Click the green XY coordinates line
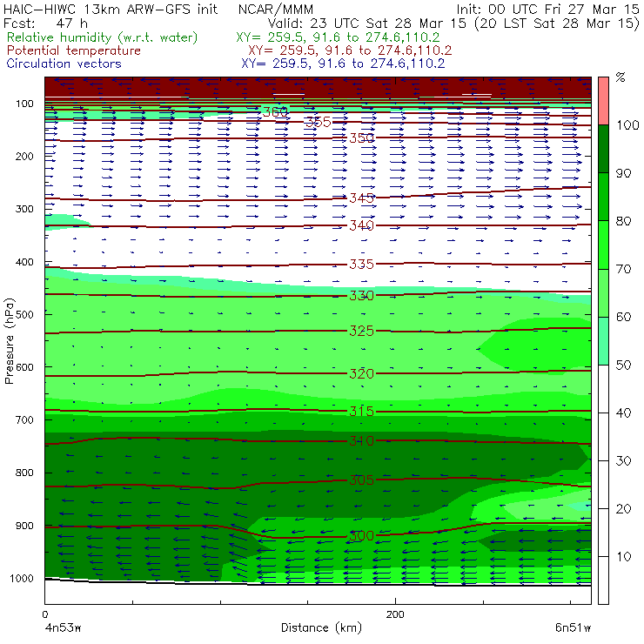 pos(338,37)
